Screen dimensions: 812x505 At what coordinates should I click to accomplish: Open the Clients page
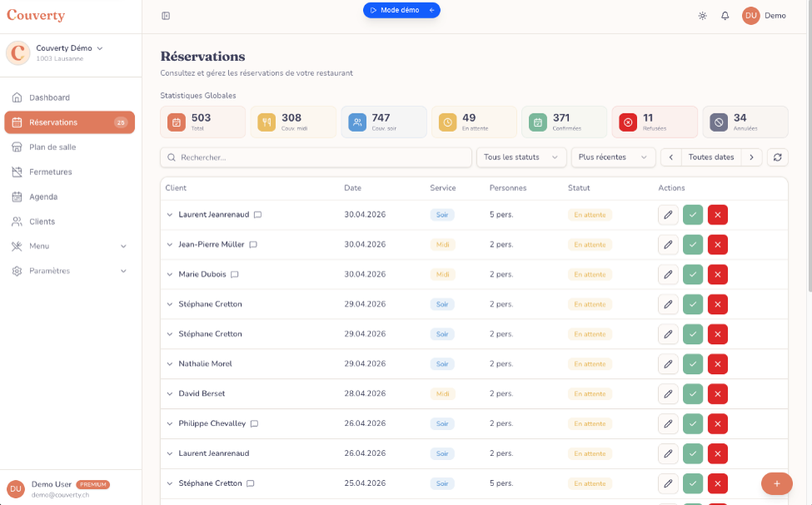click(69, 222)
